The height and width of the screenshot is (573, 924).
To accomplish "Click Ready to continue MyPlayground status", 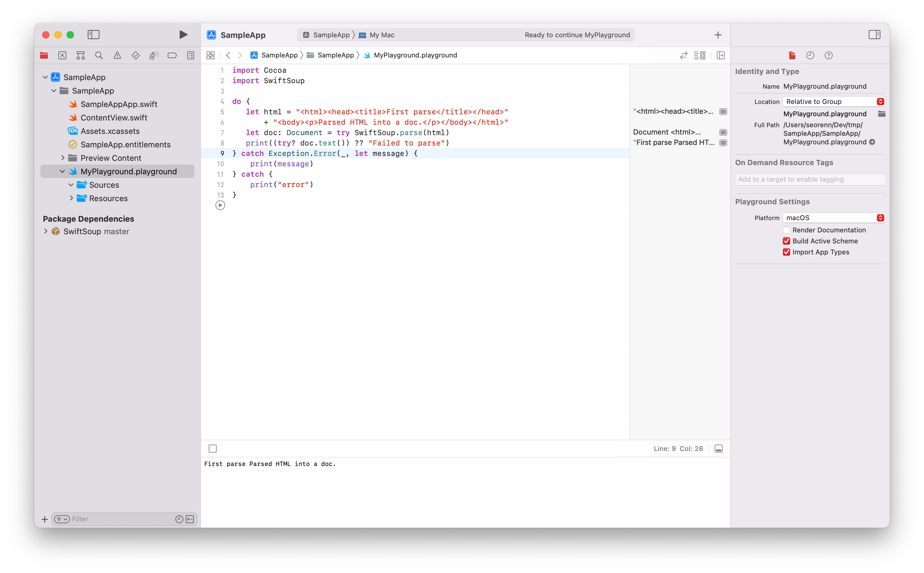I will 577,35.
